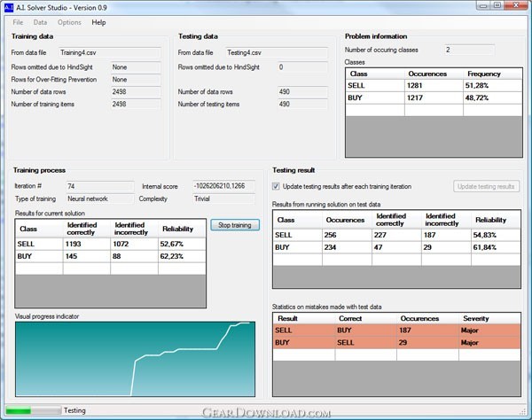Select SELL row in current solution table
Image resolution: width=532 pixels, height=420 pixels.
click(110, 244)
